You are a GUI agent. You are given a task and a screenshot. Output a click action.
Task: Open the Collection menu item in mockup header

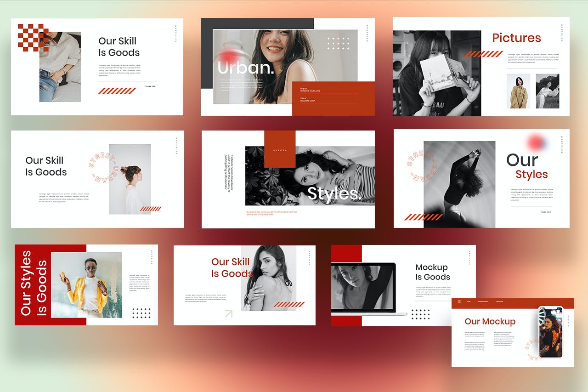coord(499,301)
